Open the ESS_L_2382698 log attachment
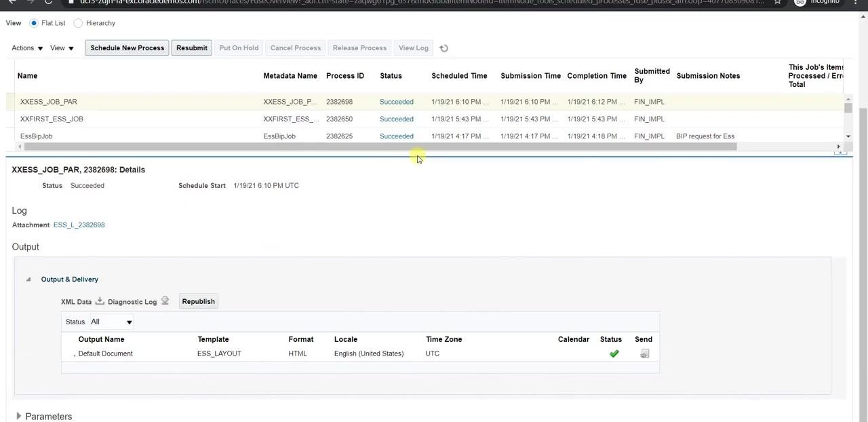Screen dimensions: 868x422 pos(79,225)
